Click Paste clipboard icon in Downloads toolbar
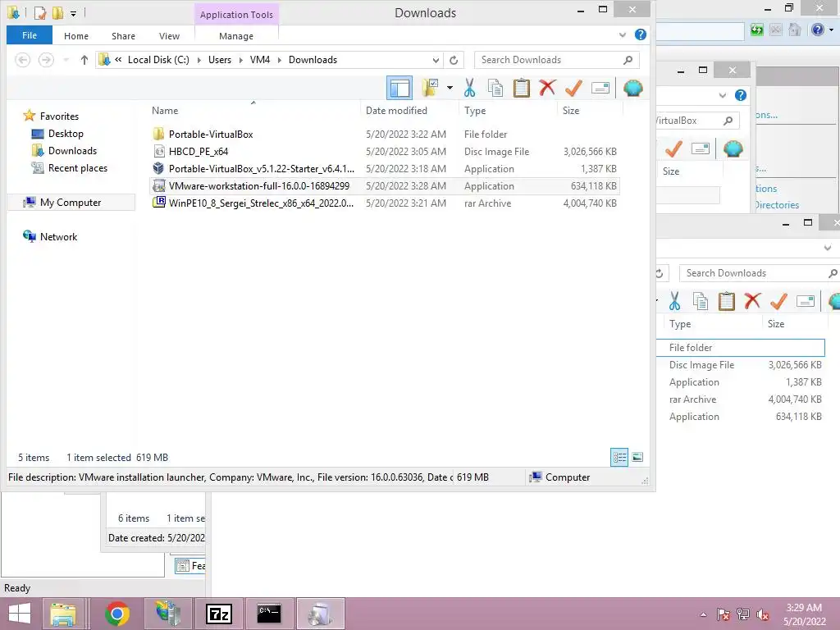This screenshot has height=630, width=840. 521,88
